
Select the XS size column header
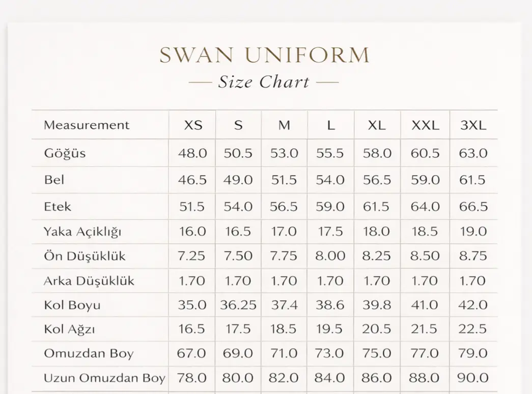193,125
